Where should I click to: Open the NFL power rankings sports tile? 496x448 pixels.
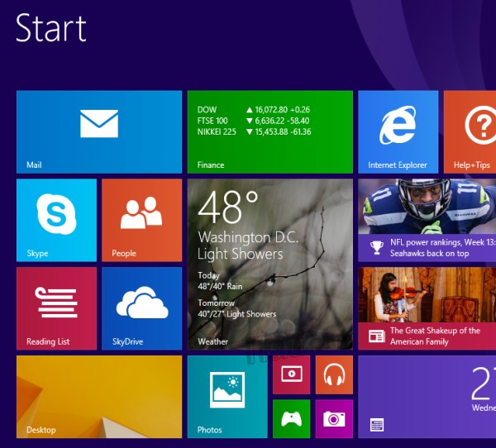(427, 220)
